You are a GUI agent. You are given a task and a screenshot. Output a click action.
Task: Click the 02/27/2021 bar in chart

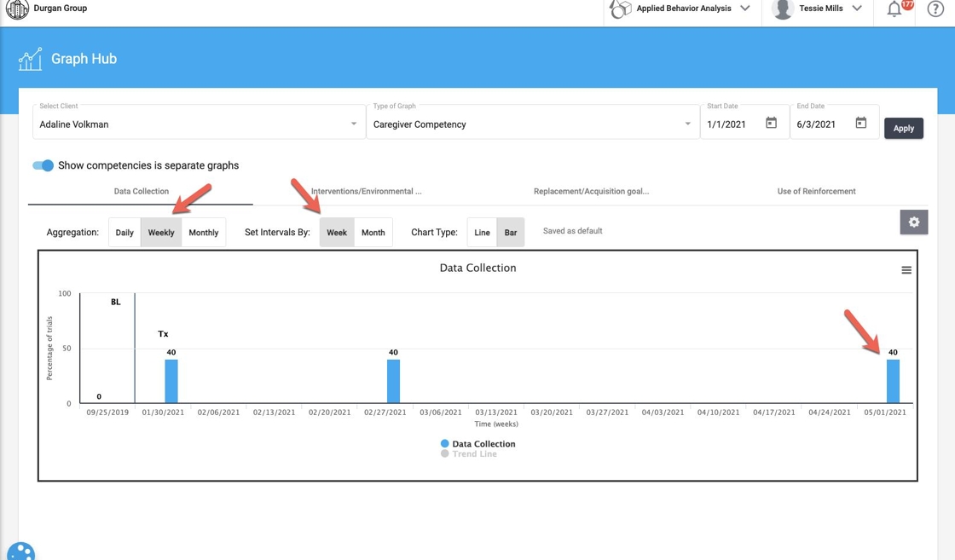point(393,381)
